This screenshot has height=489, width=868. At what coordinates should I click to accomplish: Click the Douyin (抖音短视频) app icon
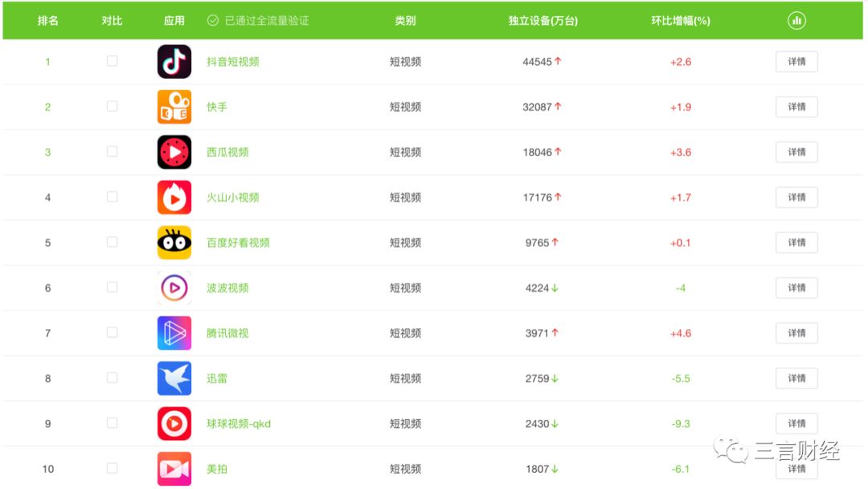pyautogui.click(x=174, y=61)
